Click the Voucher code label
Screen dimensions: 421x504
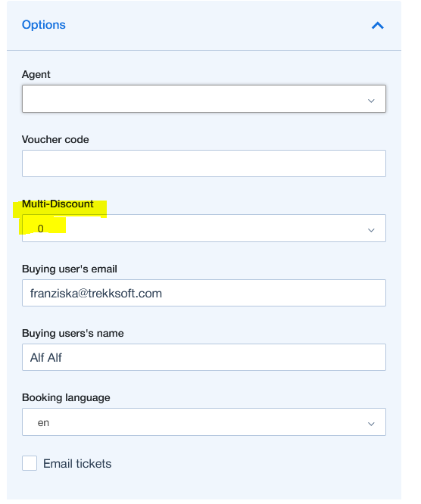pyautogui.click(x=55, y=139)
